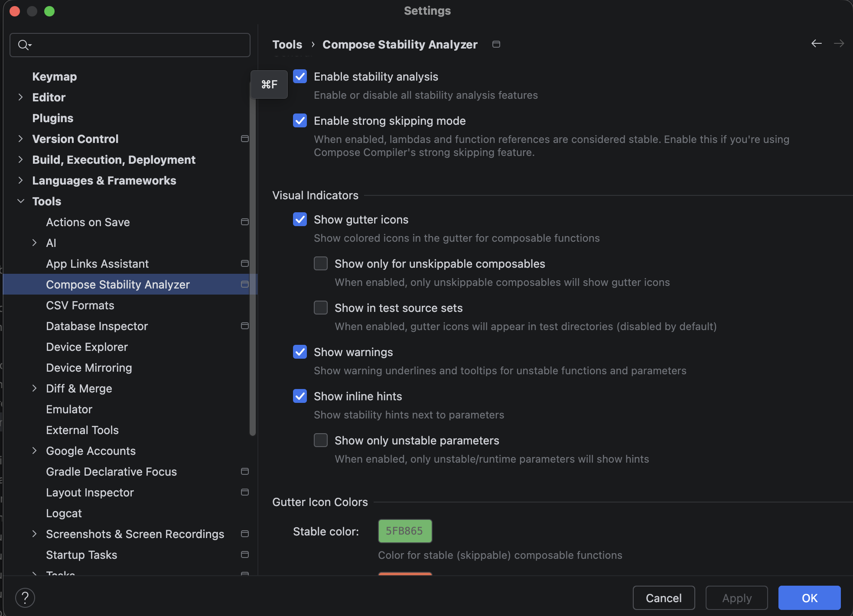Image resolution: width=853 pixels, height=616 pixels.
Task: Open the Stable color swatch 5FB865
Action: [405, 531]
